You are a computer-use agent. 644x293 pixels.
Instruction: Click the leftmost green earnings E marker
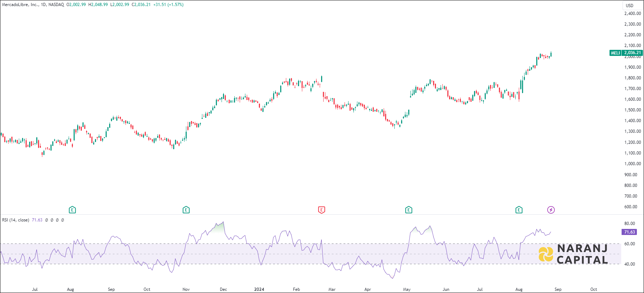72,210
